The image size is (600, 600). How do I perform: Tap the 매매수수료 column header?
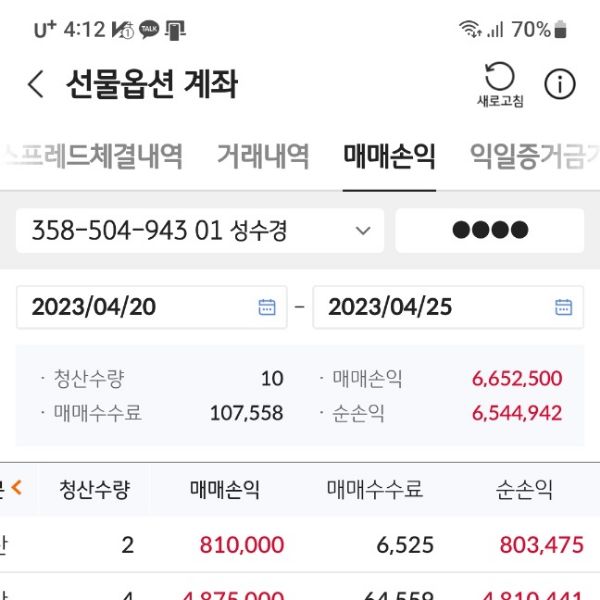point(375,490)
